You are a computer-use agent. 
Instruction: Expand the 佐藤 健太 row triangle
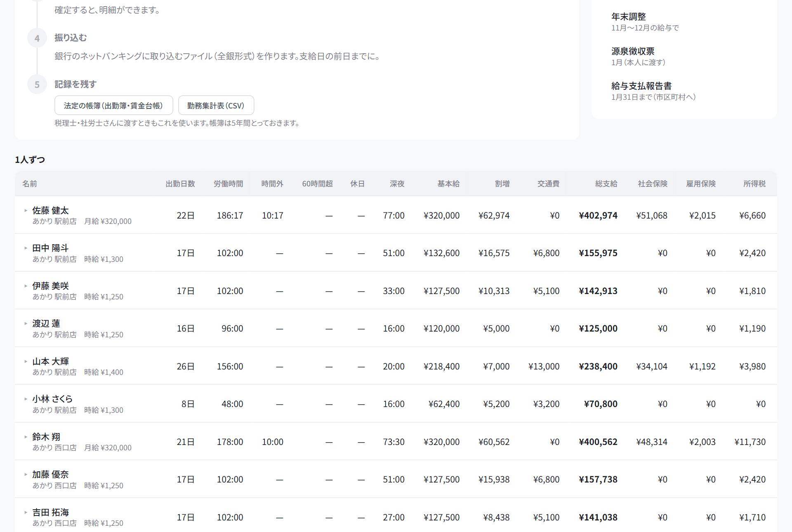pyautogui.click(x=26, y=210)
